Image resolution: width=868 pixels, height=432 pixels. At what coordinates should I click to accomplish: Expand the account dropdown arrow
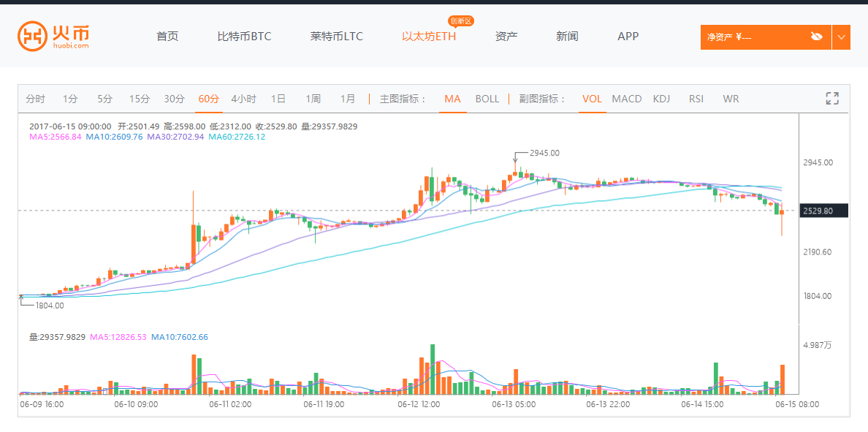pos(841,37)
